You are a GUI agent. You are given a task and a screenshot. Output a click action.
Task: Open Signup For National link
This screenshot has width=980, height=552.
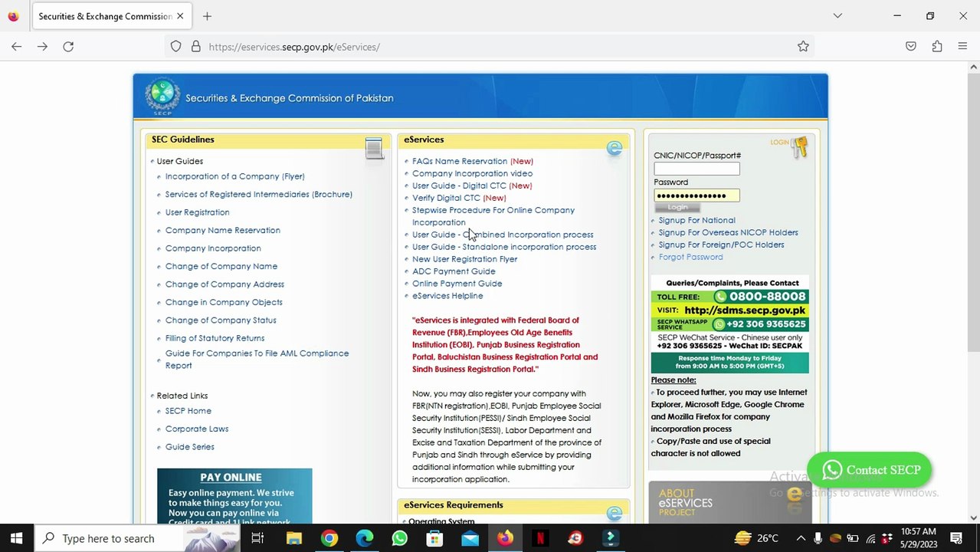(x=696, y=220)
